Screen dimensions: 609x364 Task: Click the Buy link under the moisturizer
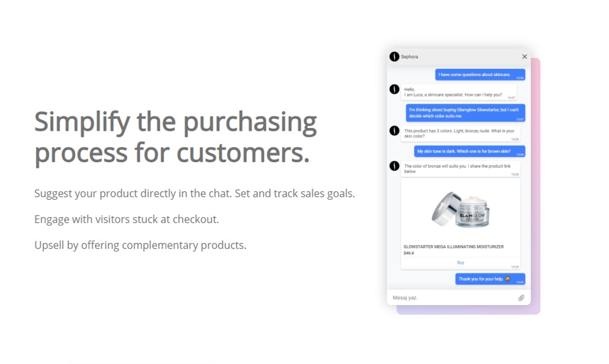[460, 262]
